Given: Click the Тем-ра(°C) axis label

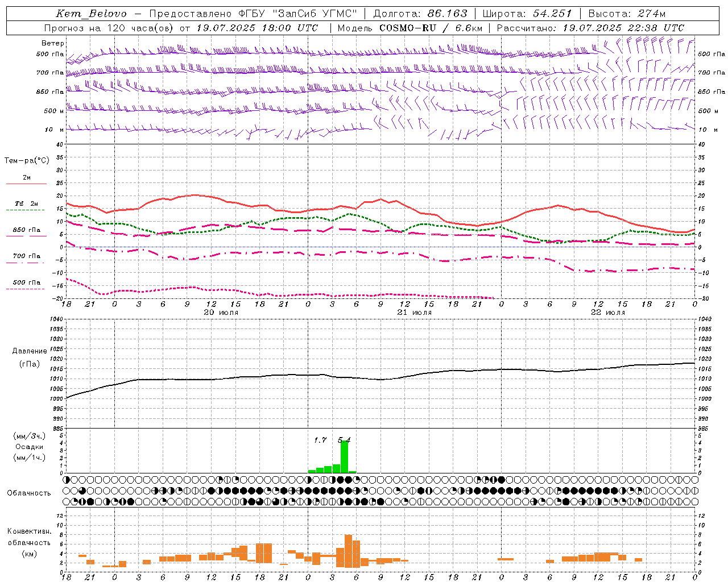Looking at the screenshot, I should (27, 161).
